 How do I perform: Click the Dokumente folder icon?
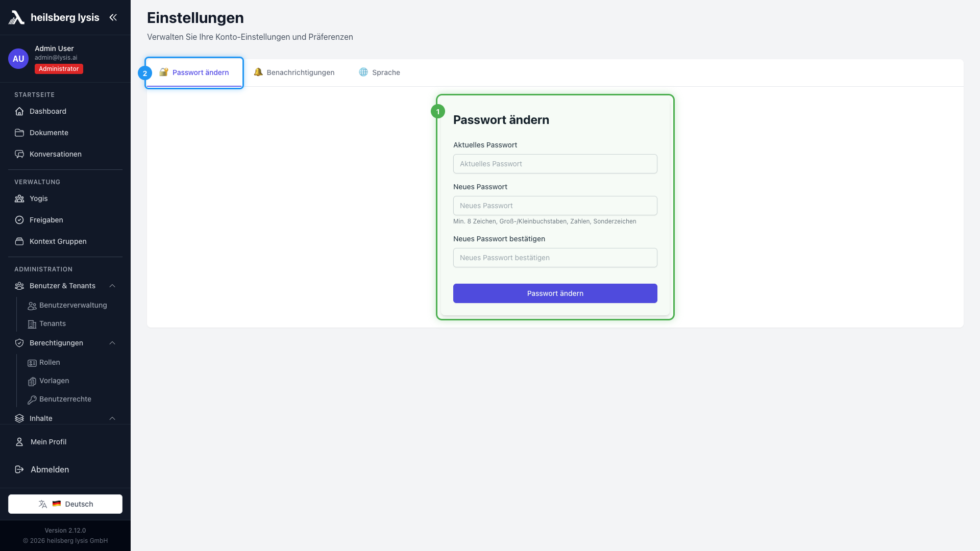19,133
